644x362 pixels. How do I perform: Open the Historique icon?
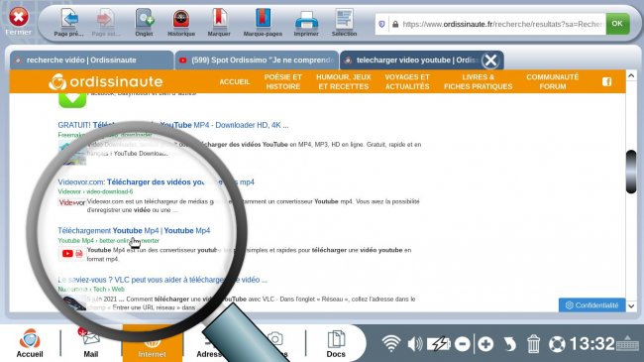[180, 19]
